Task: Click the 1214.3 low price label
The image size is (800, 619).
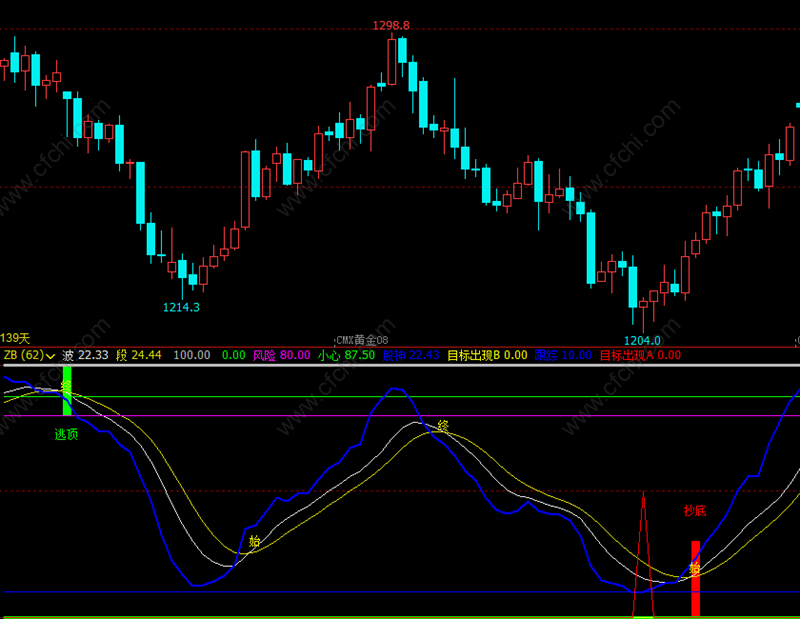Action: pos(181,307)
